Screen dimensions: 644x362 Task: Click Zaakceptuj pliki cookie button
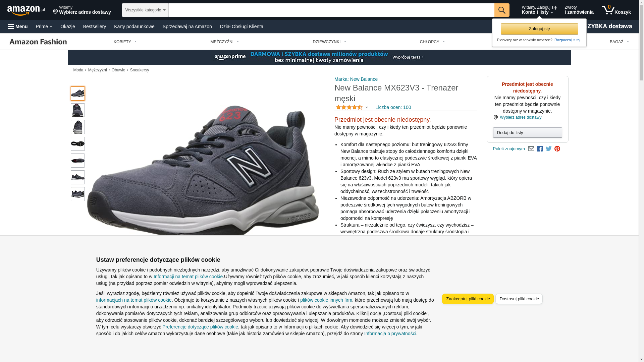468,299
